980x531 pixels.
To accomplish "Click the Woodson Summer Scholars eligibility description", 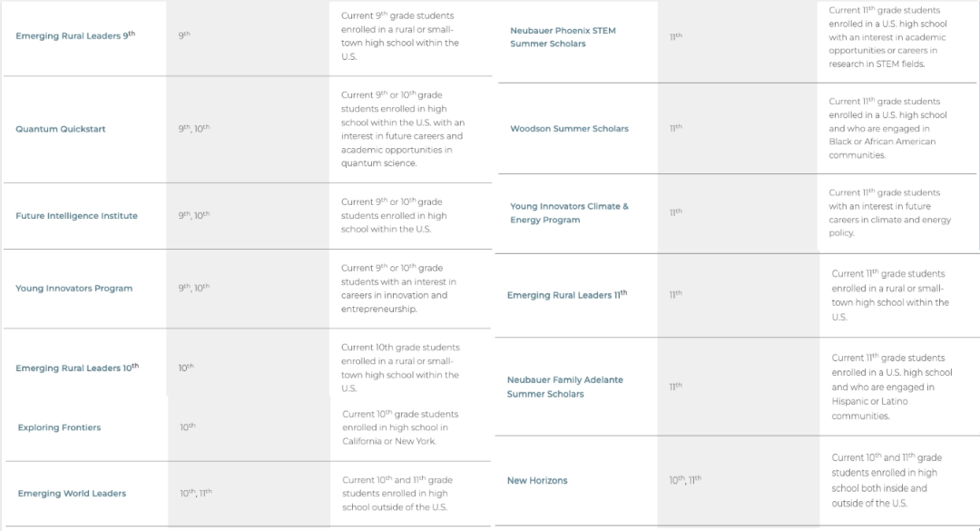I will 887,128.
